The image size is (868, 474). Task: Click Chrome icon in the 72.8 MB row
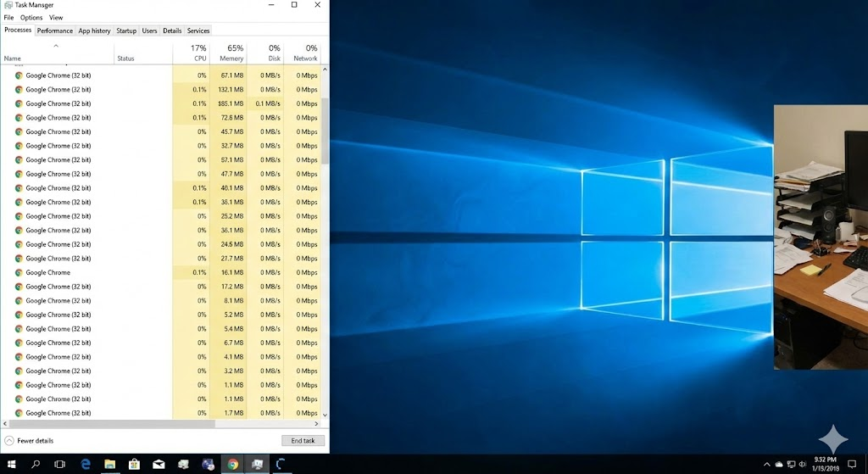(19, 118)
